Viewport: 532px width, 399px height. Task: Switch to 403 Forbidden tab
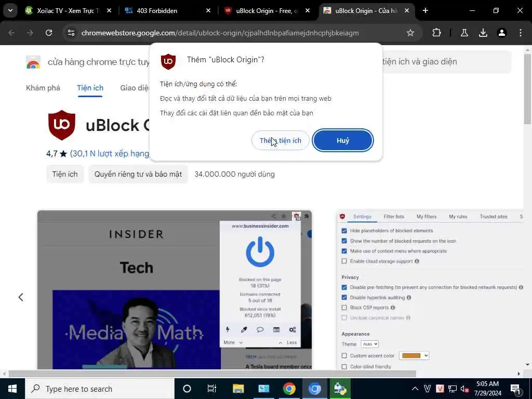[x=157, y=11]
